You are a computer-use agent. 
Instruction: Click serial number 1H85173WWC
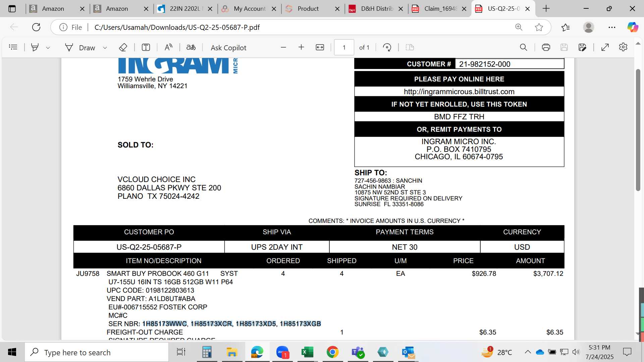tap(164, 324)
